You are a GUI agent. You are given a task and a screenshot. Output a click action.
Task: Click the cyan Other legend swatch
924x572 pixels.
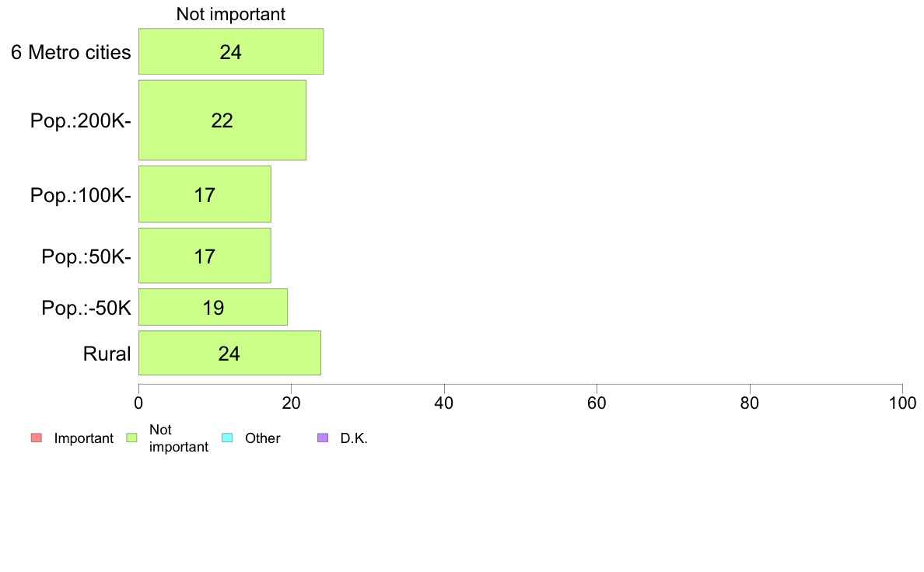[227, 438]
